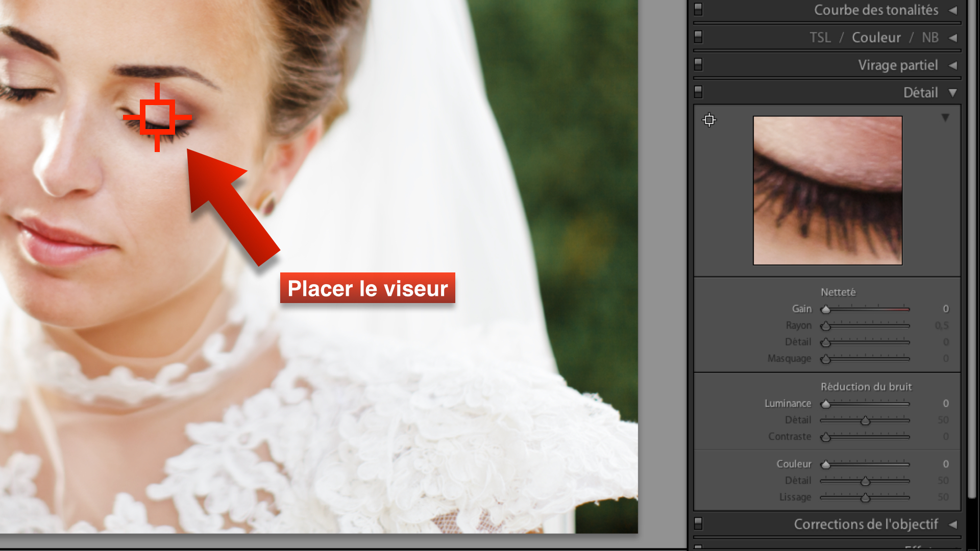Select the detail zoom target crosshair tool
Viewport: 980px width, 551px height.
(x=709, y=120)
